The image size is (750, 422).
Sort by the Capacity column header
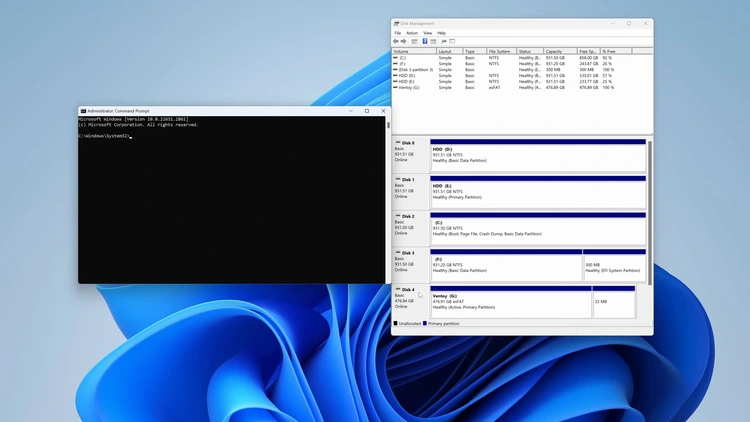coord(560,51)
